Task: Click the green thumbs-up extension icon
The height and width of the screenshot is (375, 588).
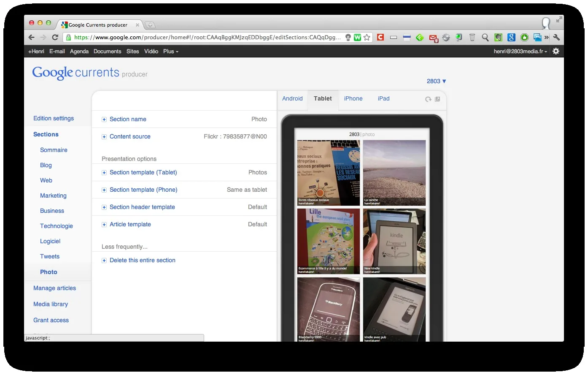Action: pos(524,37)
